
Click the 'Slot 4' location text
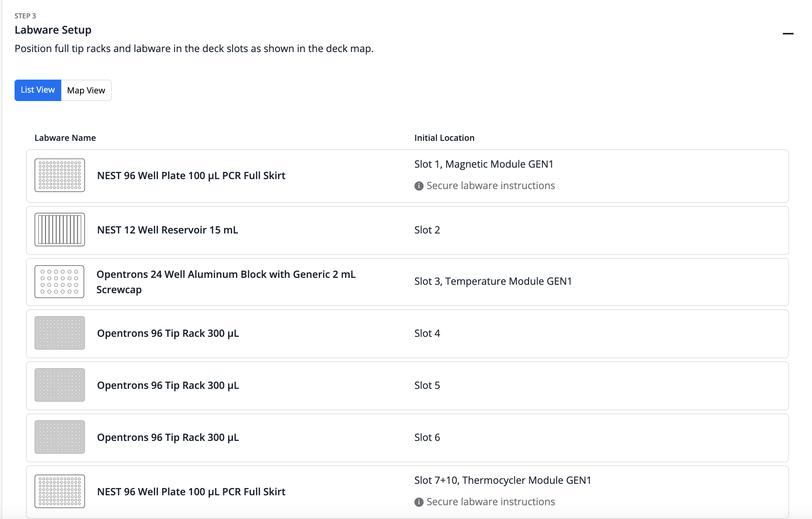[x=427, y=333]
